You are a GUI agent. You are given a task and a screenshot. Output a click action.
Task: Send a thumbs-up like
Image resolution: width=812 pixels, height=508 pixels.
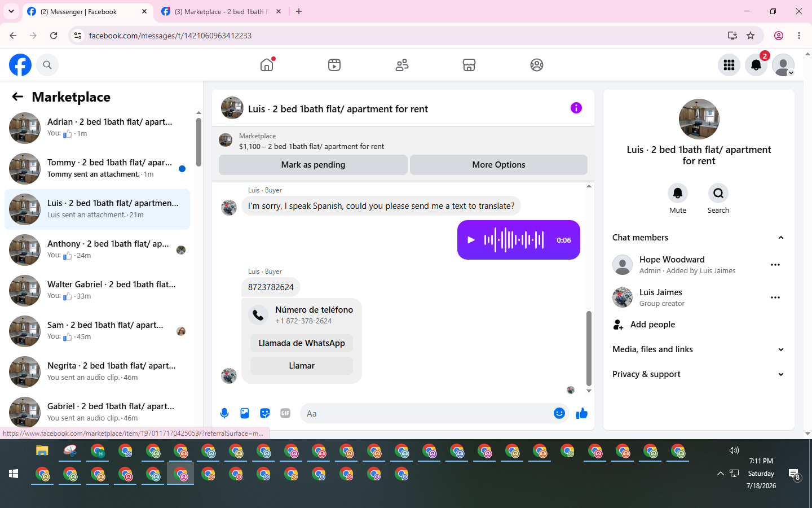(582, 413)
